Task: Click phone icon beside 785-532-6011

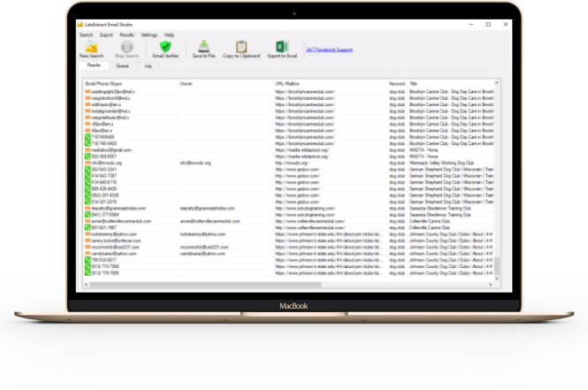Action: click(x=88, y=260)
